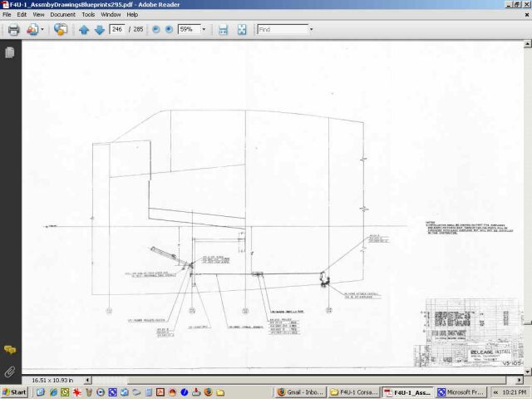Click the recycle bin quick launch icon
This screenshot has height=399, width=532.
tap(89, 392)
